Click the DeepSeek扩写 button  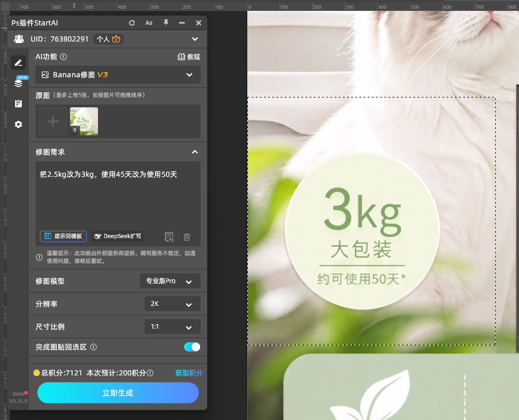point(118,236)
